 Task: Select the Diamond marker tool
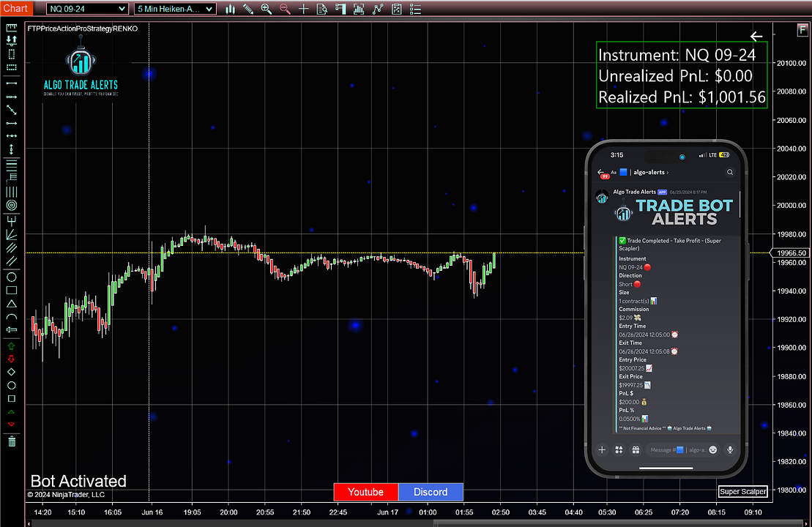click(x=12, y=373)
